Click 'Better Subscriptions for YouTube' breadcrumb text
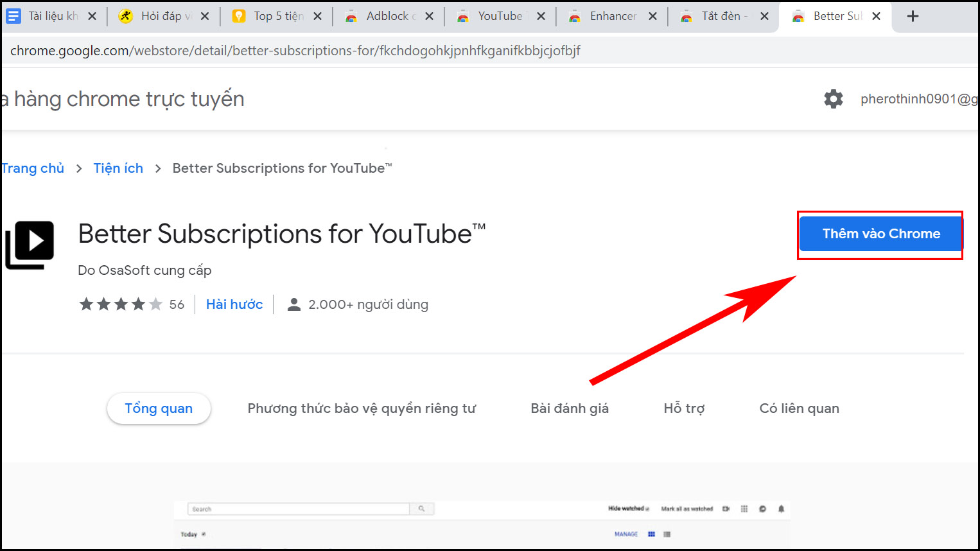This screenshot has height=551, width=980. [x=282, y=168]
